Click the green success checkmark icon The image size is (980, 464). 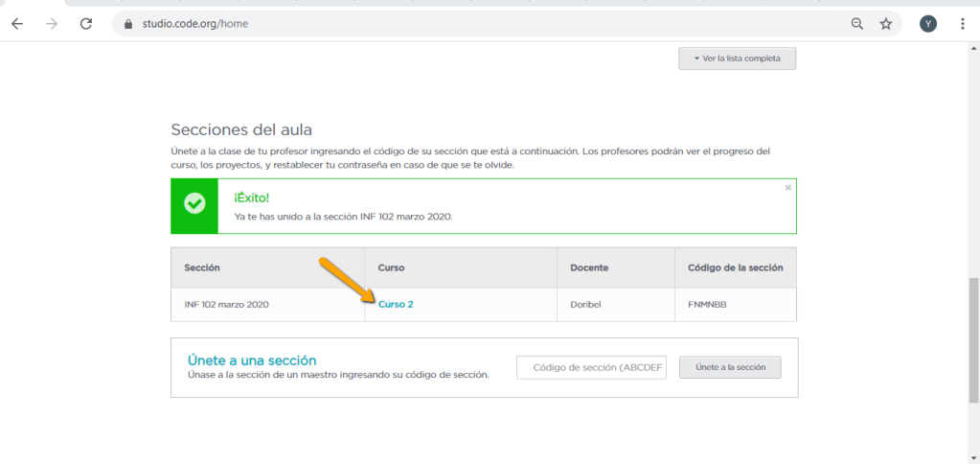[x=194, y=205]
